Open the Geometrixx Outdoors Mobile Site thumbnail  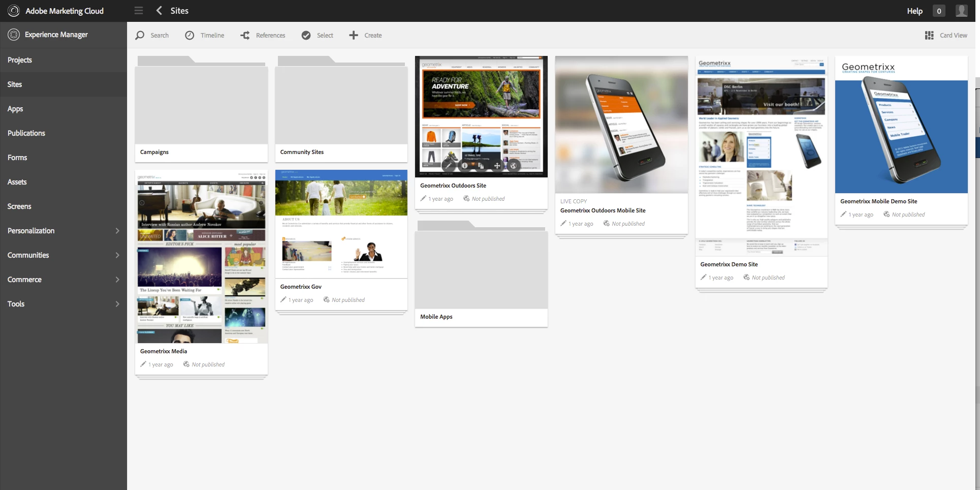(621, 125)
